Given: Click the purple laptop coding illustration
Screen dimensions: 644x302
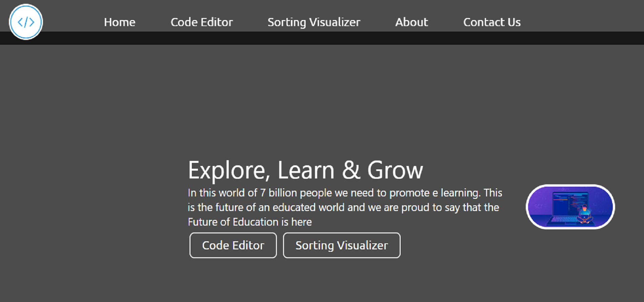Looking at the screenshot, I should pyautogui.click(x=570, y=207).
